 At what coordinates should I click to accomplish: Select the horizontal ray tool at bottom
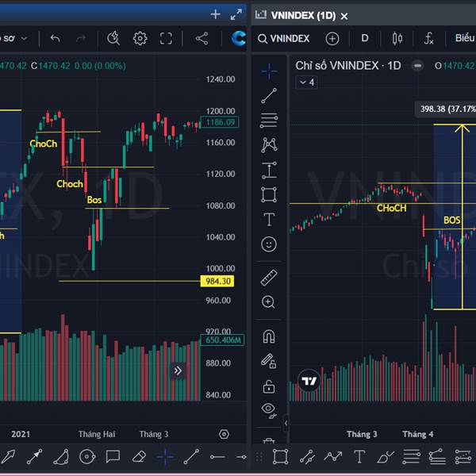[x=242, y=457]
